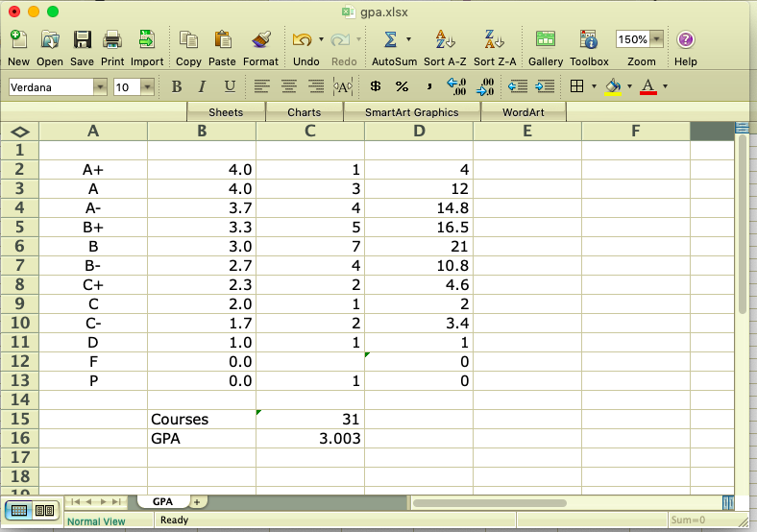Image resolution: width=757 pixels, height=532 pixels.
Task: Click the Print icon
Action: pos(112,40)
